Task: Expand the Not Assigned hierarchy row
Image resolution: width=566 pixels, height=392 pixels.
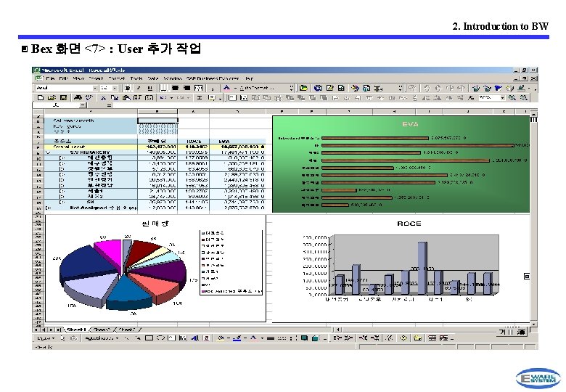Action: point(49,208)
